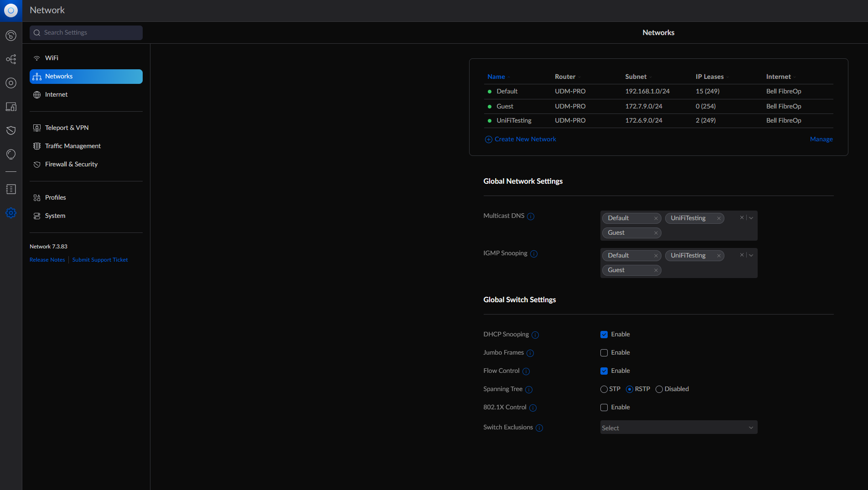Click the info icon beside Spanning Tree
This screenshot has width=868, height=490.
coord(529,390)
